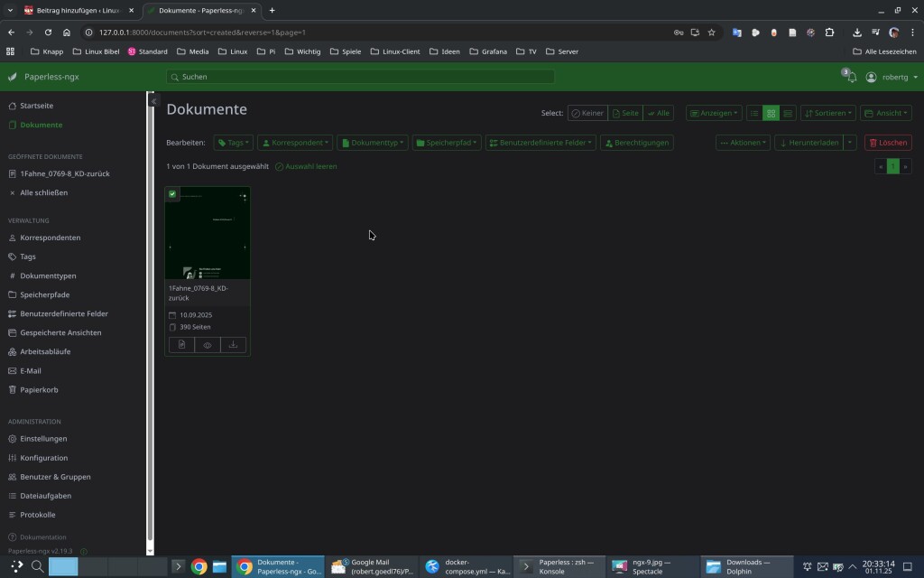The image size is (924, 578).
Task: Open document editor icon on the card
Action: pyautogui.click(x=181, y=345)
